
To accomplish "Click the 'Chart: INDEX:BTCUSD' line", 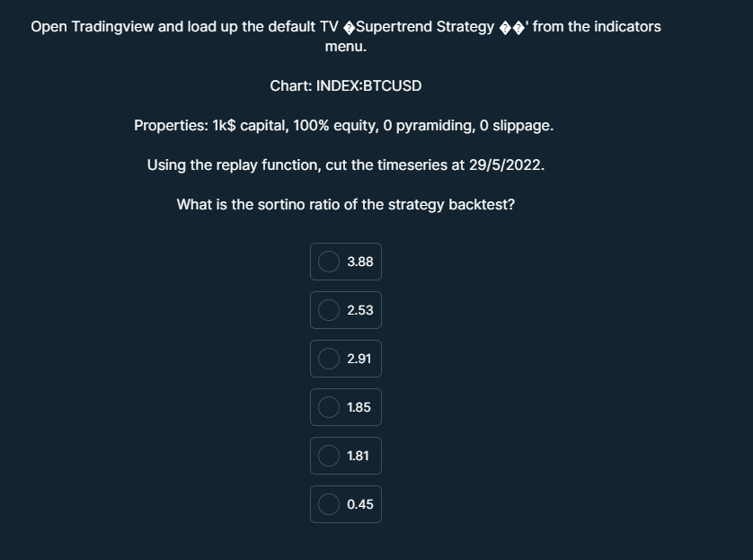I will tap(346, 86).
